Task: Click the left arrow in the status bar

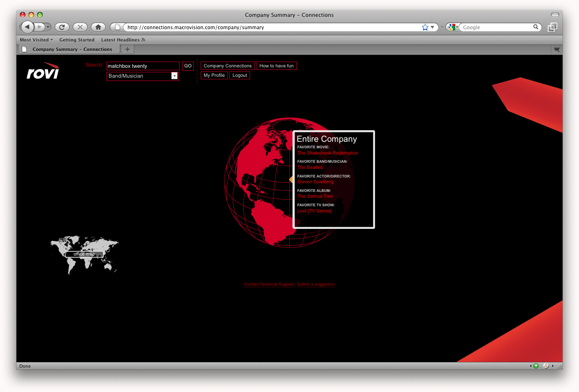Action: (x=530, y=366)
